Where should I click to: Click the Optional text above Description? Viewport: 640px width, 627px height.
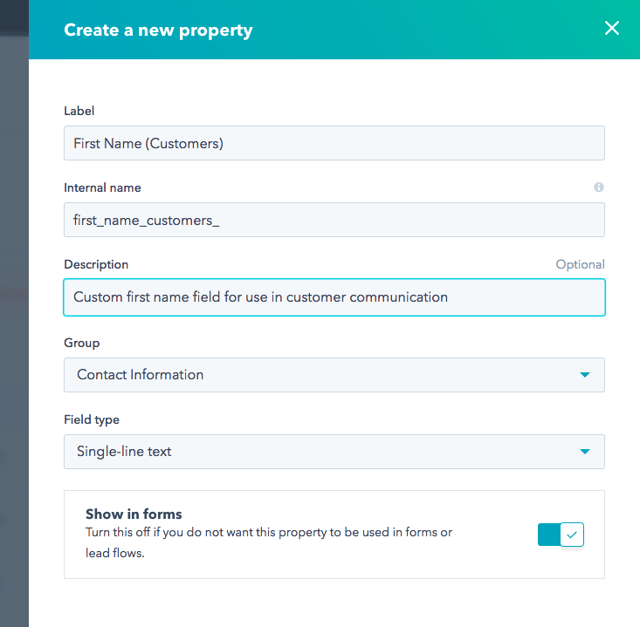click(x=580, y=265)
